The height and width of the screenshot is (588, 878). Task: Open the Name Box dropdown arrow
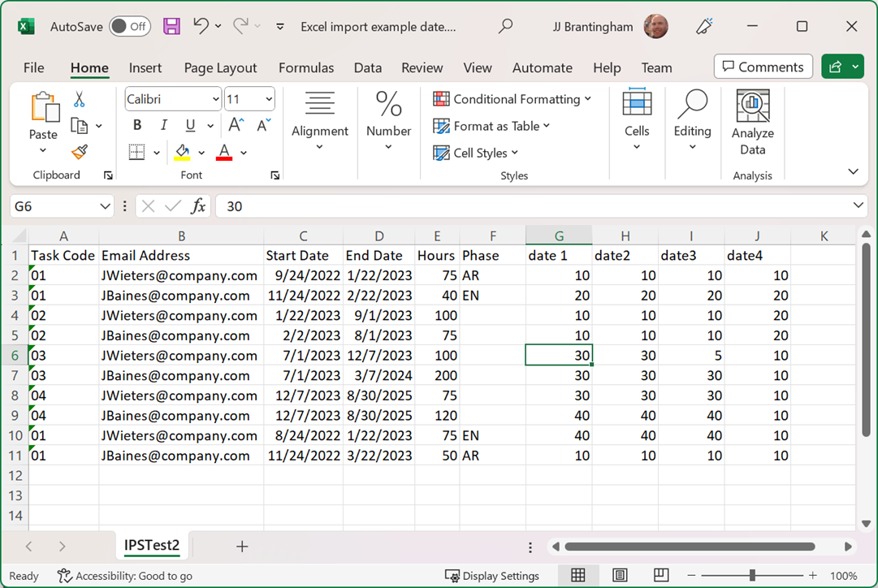coord(105,206)
